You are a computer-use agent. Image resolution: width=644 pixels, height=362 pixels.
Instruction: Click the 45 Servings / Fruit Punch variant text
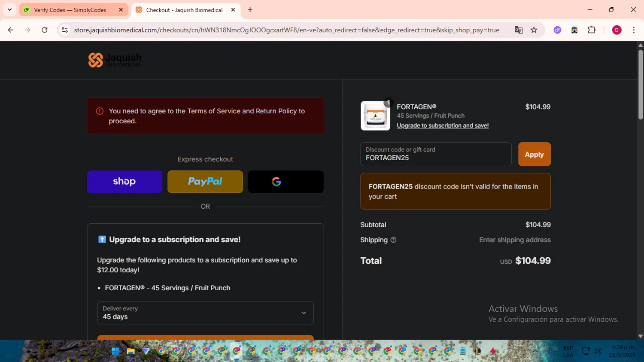(431, 116)
